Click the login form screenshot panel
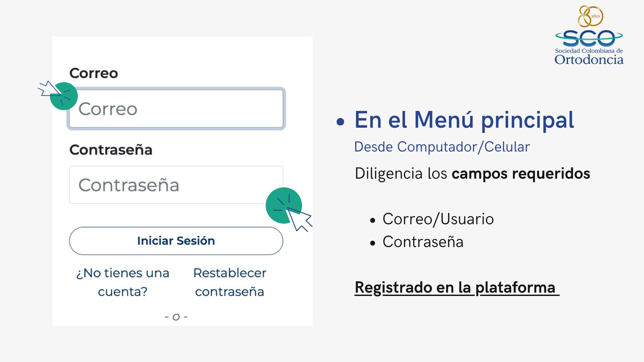 click(182, 181)
